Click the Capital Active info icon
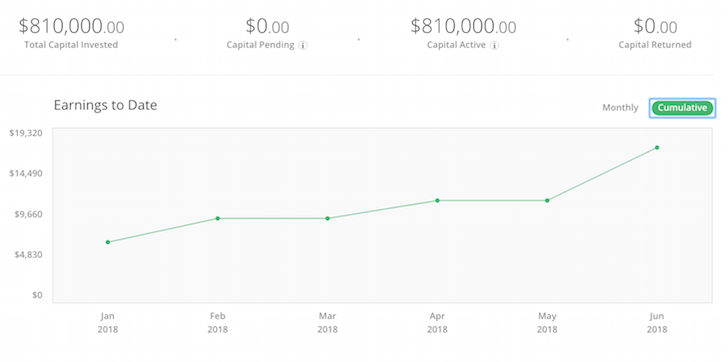The height and width of the screenshot is (362, 728). tap(495, 45)
